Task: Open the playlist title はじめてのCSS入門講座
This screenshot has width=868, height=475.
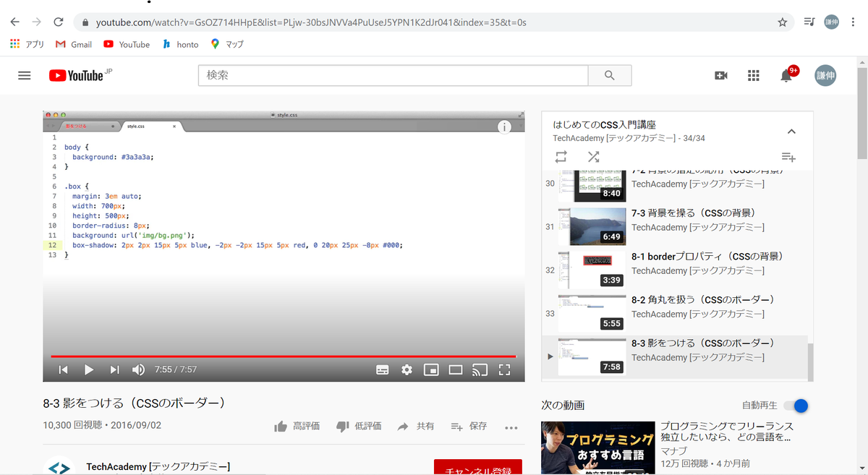Action: (x=605, y=125)
